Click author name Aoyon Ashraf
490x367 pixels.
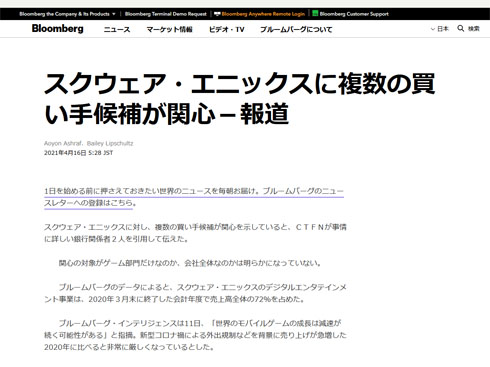click(63, 143)
